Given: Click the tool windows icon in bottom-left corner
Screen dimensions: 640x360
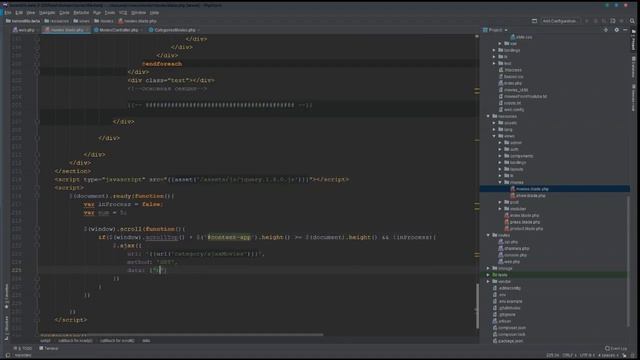Looking at the screenshot, I should (x=7, y=355).
